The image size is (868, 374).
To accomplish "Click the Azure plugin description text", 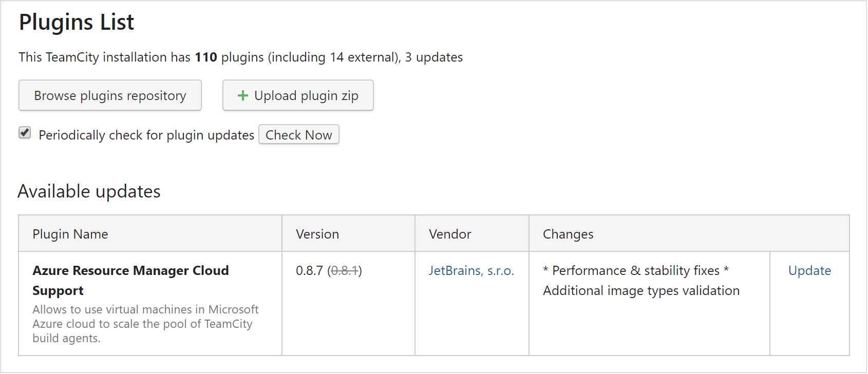I will point(145,324).
